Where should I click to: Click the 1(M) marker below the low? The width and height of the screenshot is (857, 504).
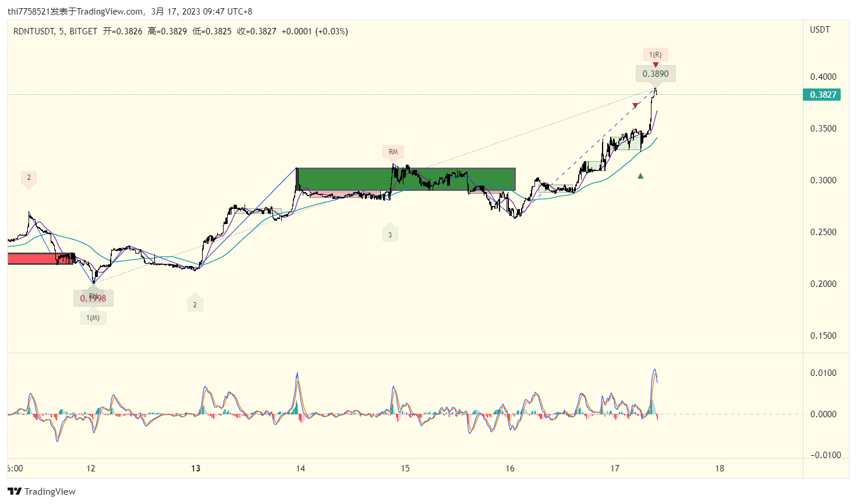click(93, 318)
